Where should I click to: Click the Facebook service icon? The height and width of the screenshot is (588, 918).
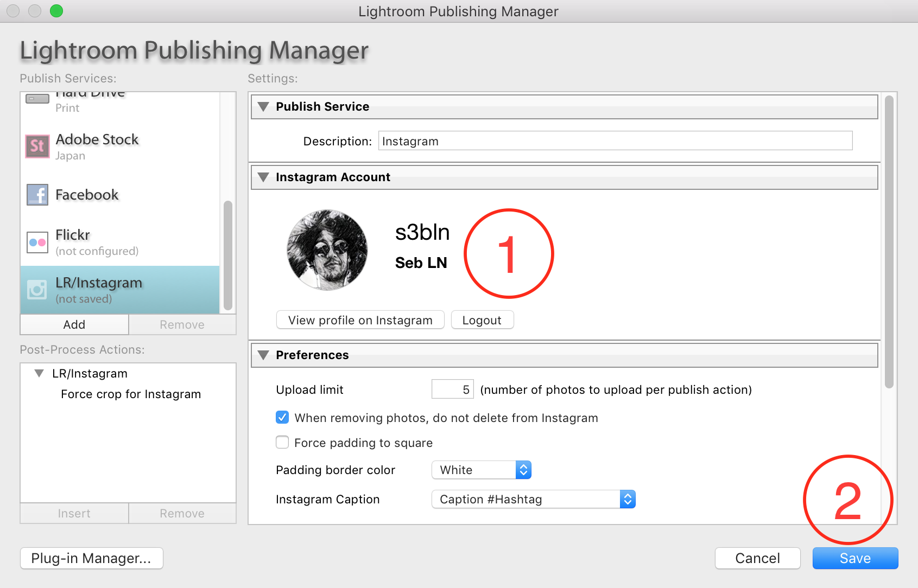(x=37, y=195)
